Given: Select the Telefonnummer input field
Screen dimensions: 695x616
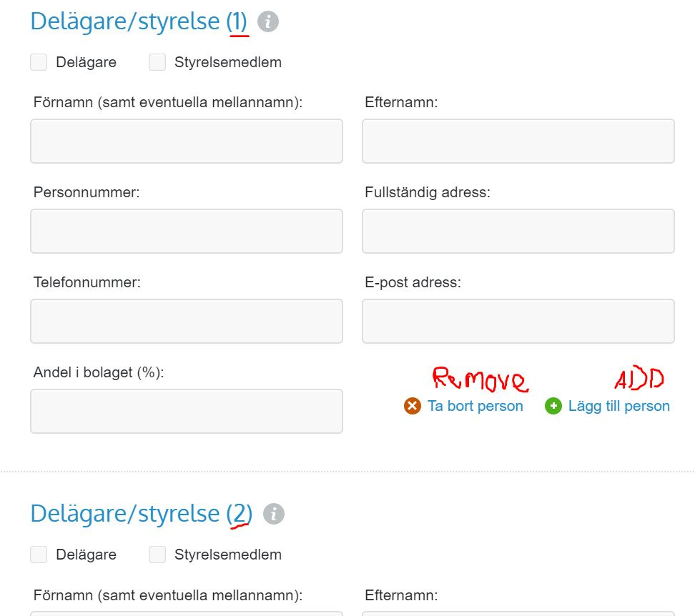Looking at the screenshot, I should [x=187, y=321].
